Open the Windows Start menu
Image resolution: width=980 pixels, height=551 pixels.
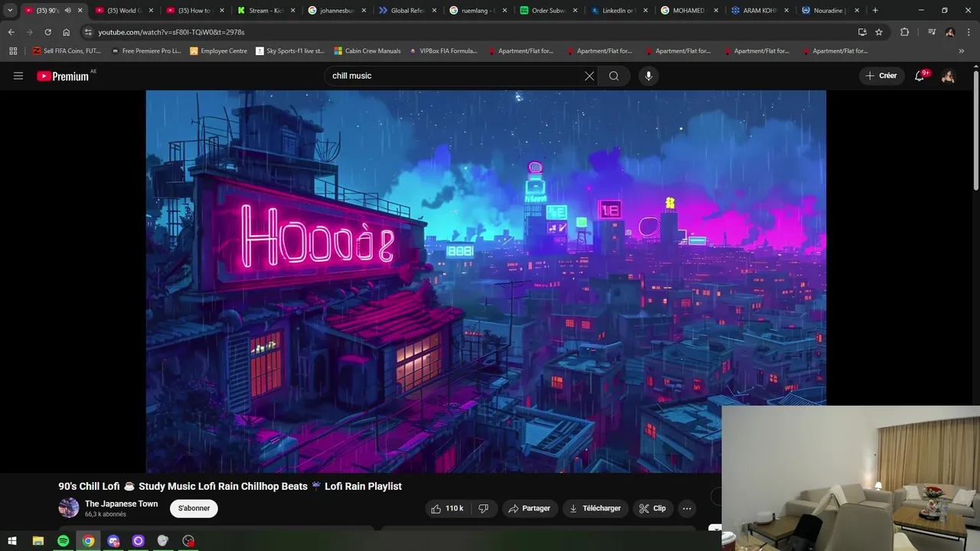point(12,541)
